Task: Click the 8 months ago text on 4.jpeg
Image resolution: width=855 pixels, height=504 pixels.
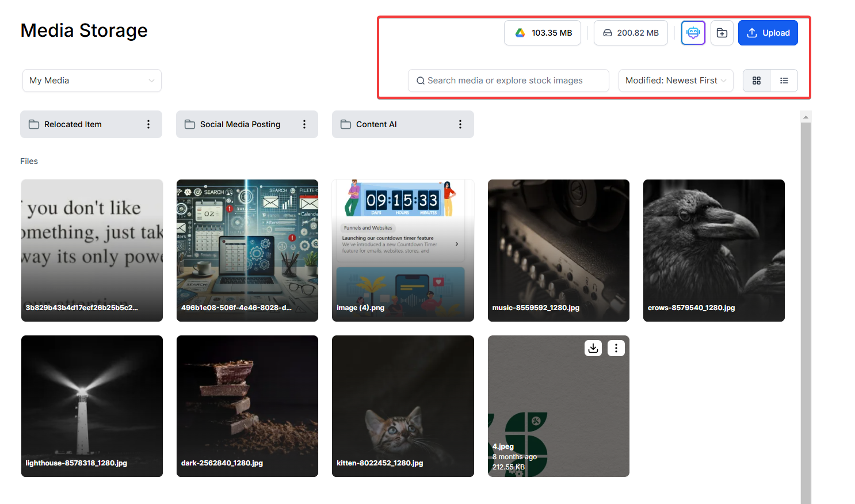Action: coord(514,457)
